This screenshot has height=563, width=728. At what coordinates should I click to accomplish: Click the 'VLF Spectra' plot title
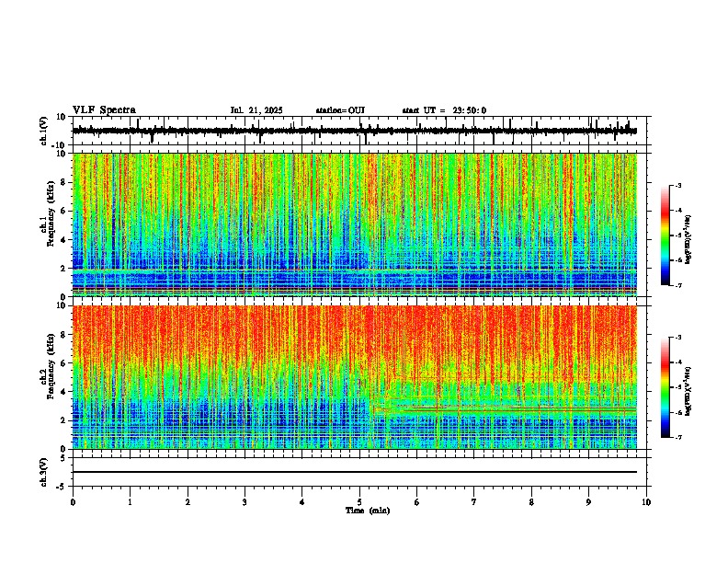104,110
